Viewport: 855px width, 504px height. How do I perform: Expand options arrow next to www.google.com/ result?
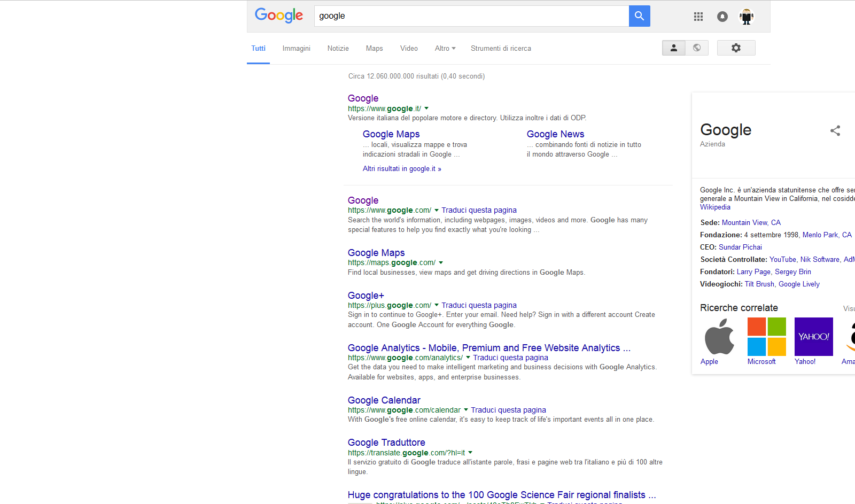pos(437,210)
